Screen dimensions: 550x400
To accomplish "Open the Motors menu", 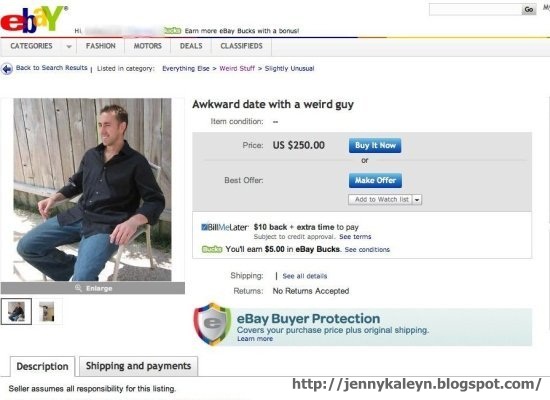I will [148, 46].
